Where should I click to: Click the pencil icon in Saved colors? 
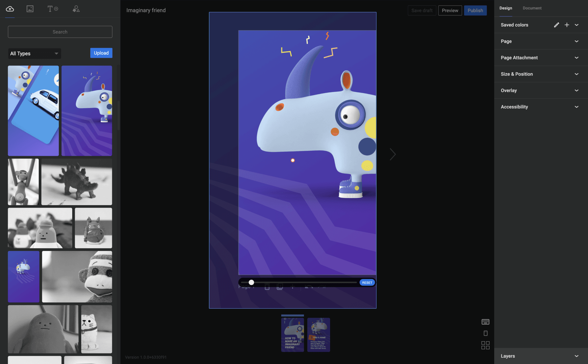(556, 25)
